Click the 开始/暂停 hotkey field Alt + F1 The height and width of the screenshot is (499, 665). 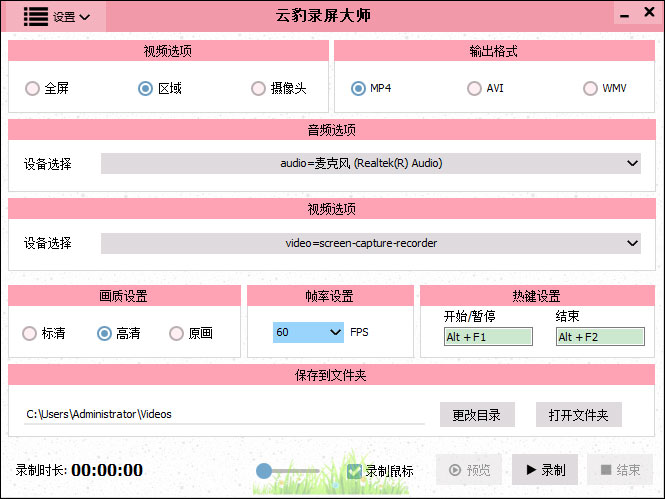pos(488,337)
